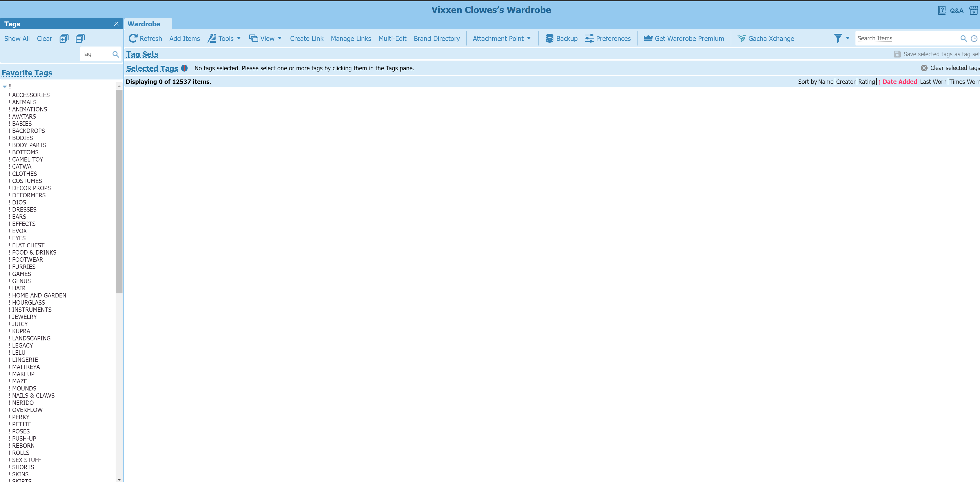980x482 pixels.
Task: Open Brand Directory from the toolbar
Action: coord(436,38)
